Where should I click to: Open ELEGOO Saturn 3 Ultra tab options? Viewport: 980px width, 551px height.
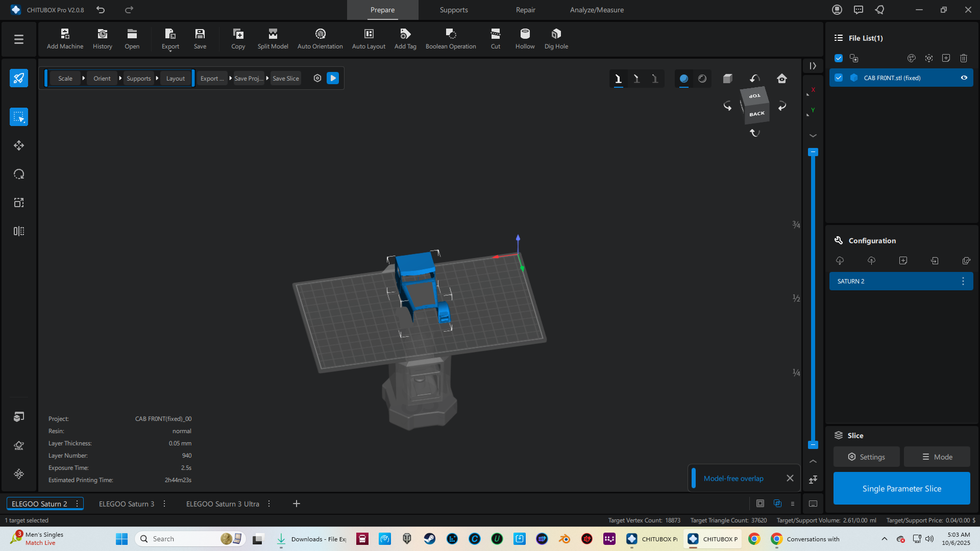tap(269, 504)
